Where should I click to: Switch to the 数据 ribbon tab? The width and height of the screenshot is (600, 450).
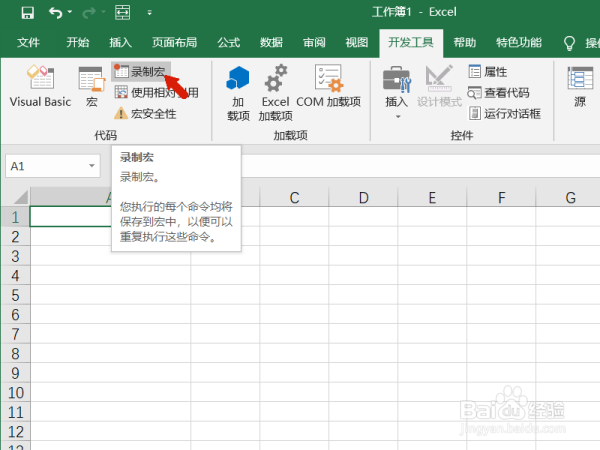pos(271,42)
